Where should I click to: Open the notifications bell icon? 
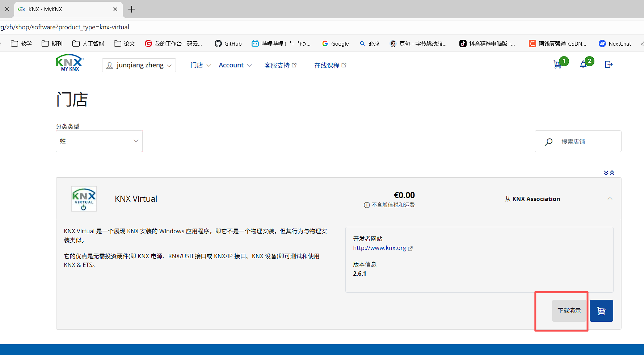pyautogui.click(x=583, y=64)
